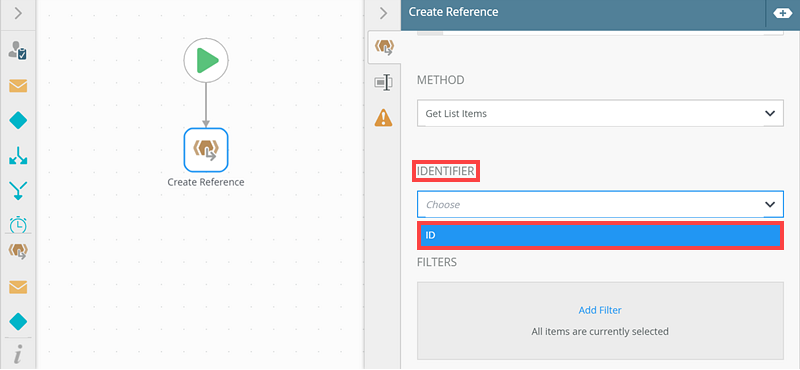Open the info icon at toolbox bottom
Screen dimensions: 800x370
pos(18,354)
